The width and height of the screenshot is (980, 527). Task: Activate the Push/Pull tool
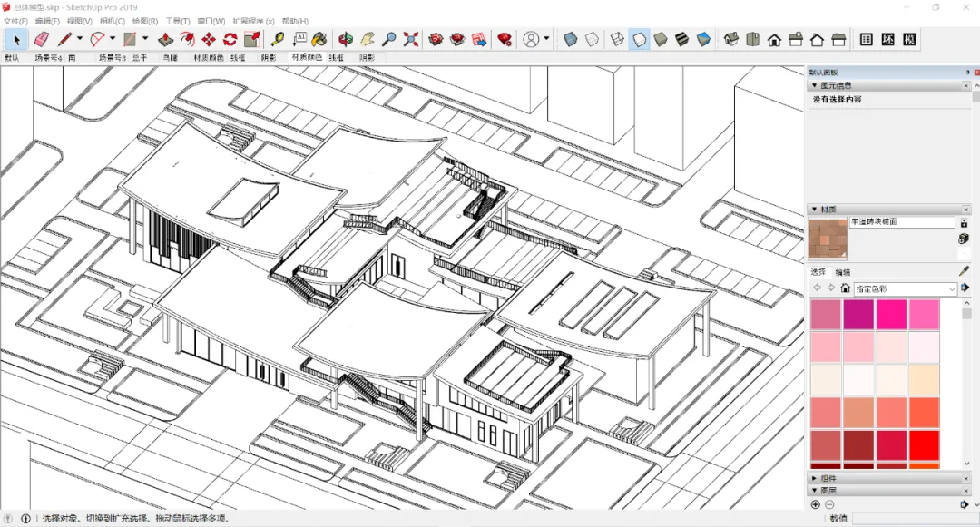[x=165, y=39]
